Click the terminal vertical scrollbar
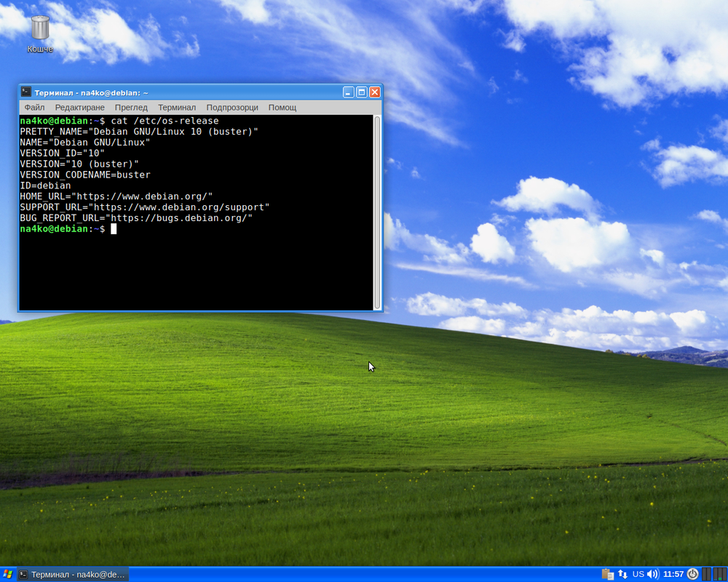Screen dimensions: 728x582 point(377,212)
